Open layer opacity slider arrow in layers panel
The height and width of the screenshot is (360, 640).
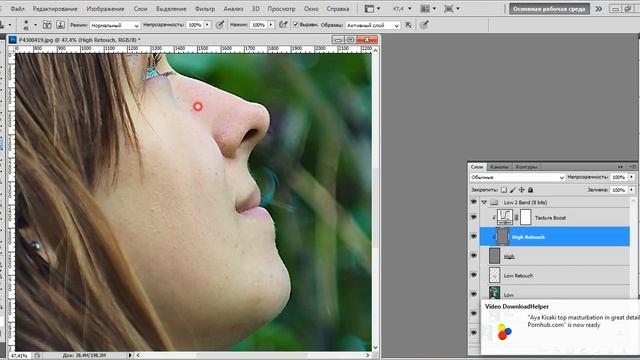(x=631, y=177)
